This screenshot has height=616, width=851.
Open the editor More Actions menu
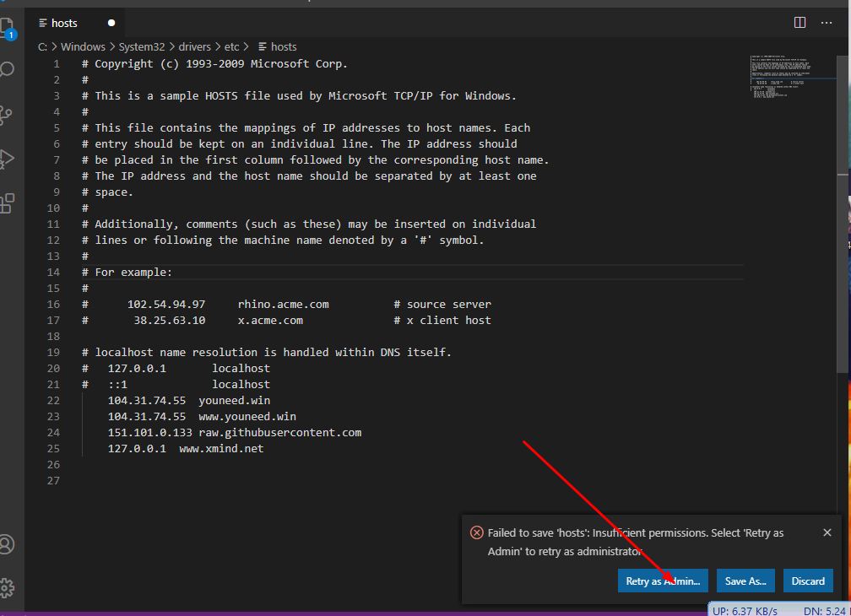826,23
